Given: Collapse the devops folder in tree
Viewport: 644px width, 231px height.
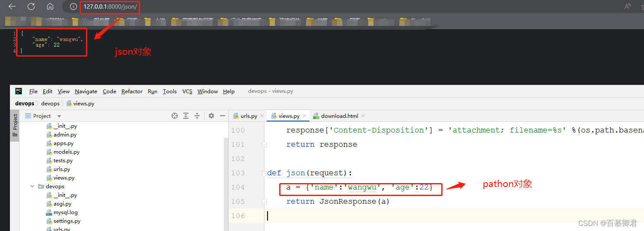Looking at the screenshot, I should click(x=32, y=187).
